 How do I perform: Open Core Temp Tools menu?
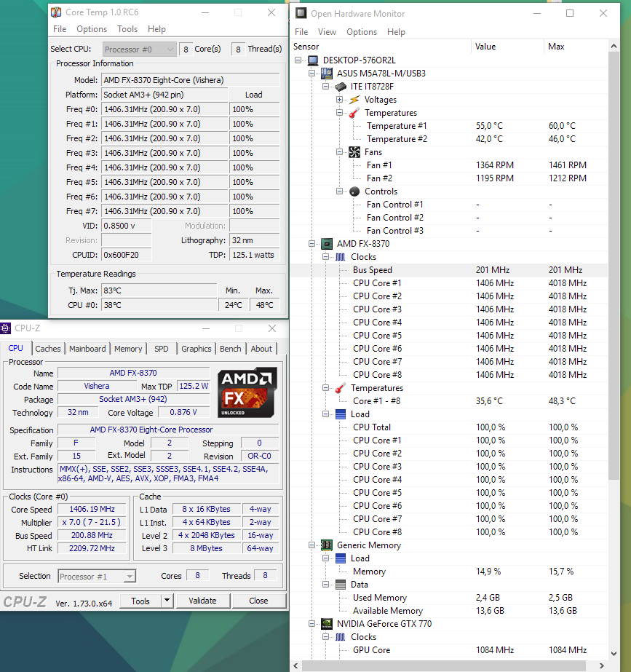127,29
